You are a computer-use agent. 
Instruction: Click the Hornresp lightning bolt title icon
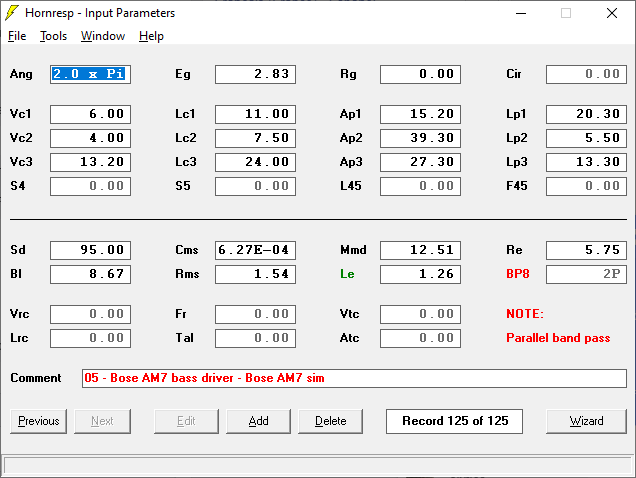click(x=12, y=13)
